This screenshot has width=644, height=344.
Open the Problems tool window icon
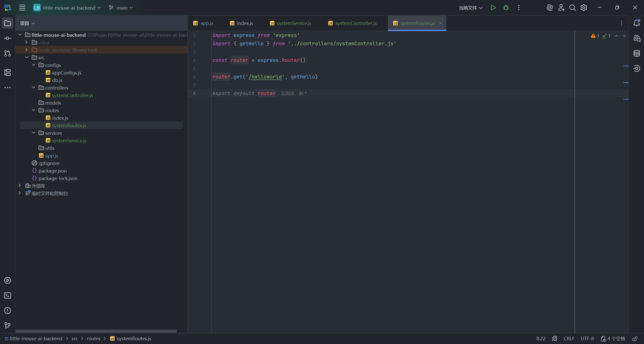coord(8,311)
